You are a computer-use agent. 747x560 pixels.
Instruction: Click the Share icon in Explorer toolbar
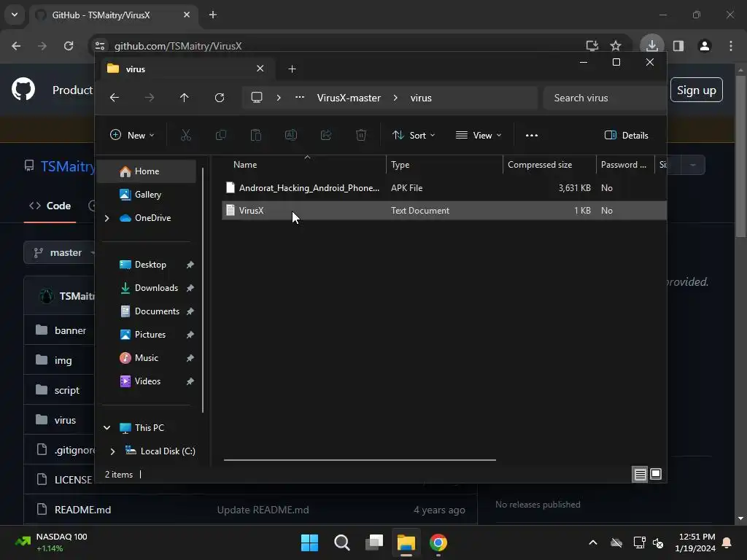tap(326, 135)
